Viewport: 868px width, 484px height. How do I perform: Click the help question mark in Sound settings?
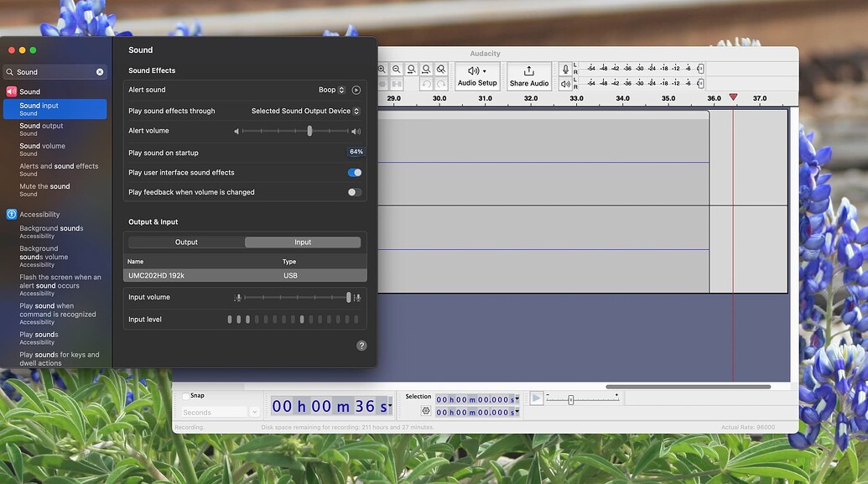tap(361, 345)
